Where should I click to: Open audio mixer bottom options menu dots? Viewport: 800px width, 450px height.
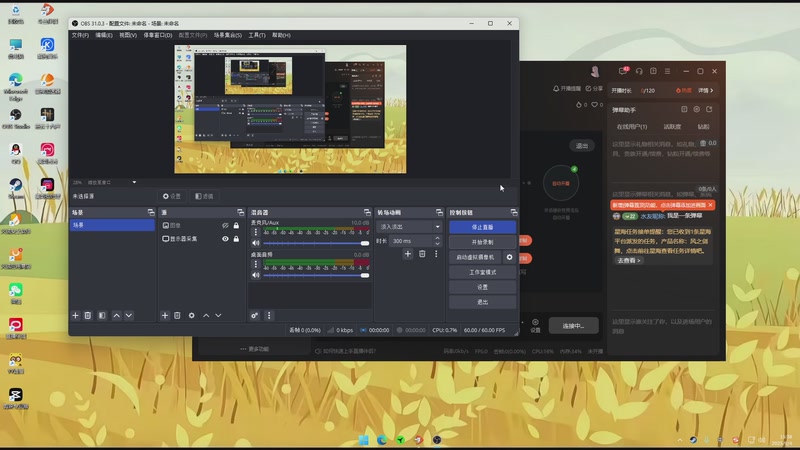pos(269,316)
